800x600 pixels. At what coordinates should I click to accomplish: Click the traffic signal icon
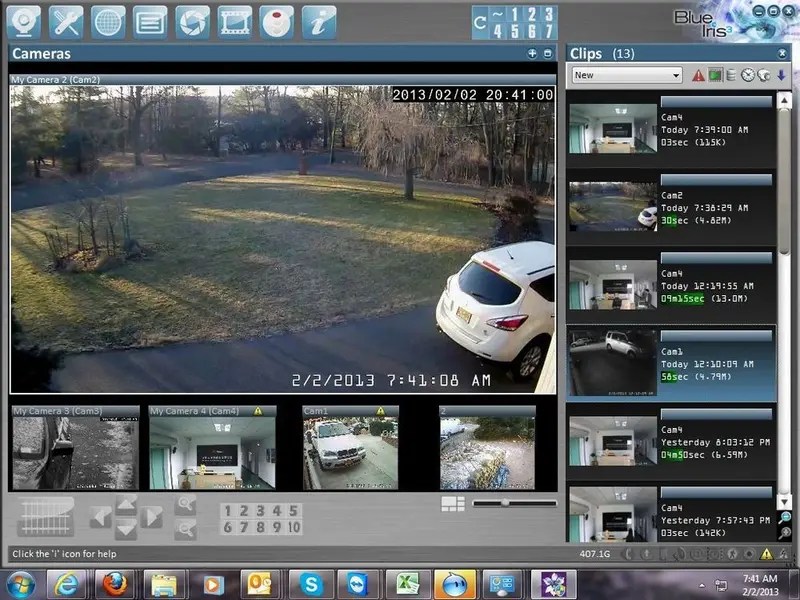pyautogui.click(x=277, y=22)
